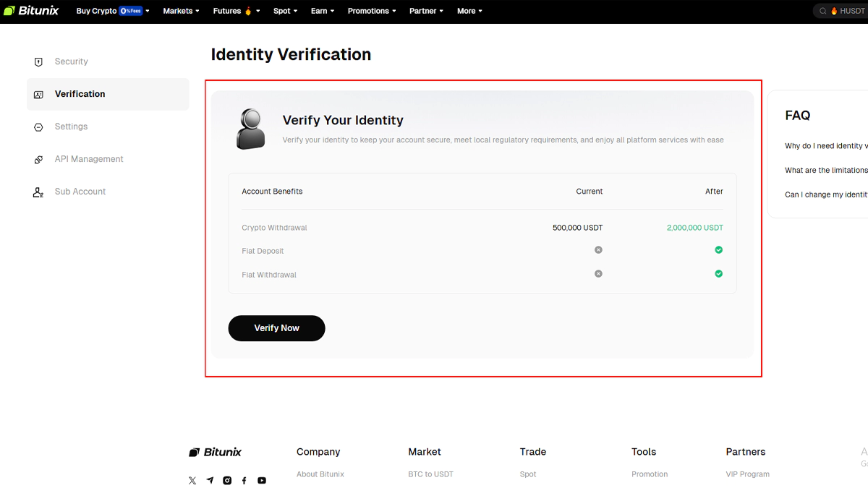868x488 pixels.
Task: Open the Telegram social icon
Action: 210,481
